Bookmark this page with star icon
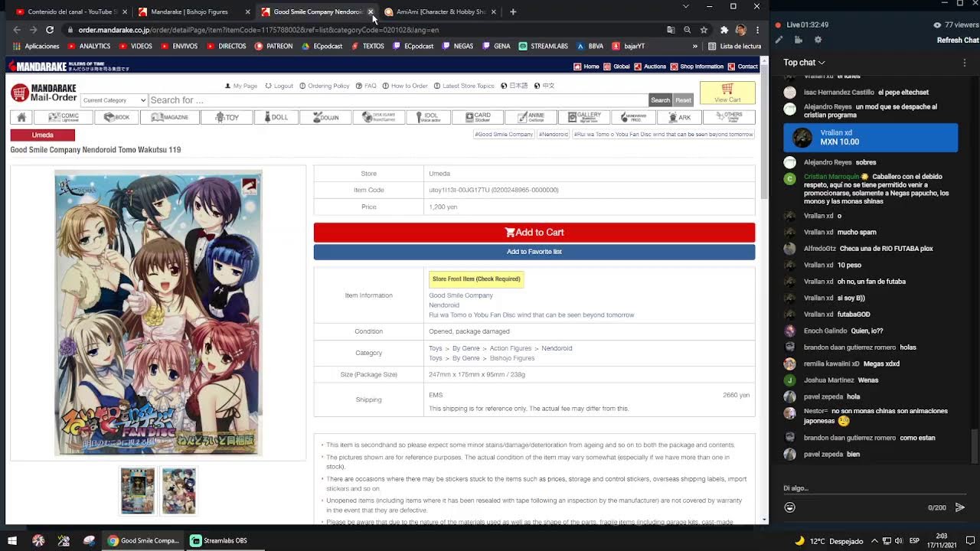980x551 pixels. [704, 30]
